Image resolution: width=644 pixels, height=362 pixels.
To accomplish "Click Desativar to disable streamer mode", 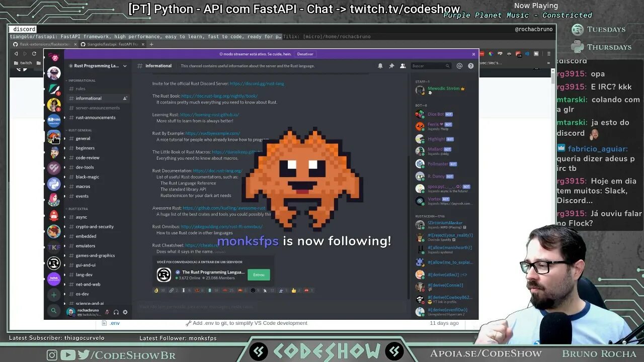I will [x=305, y=54].
